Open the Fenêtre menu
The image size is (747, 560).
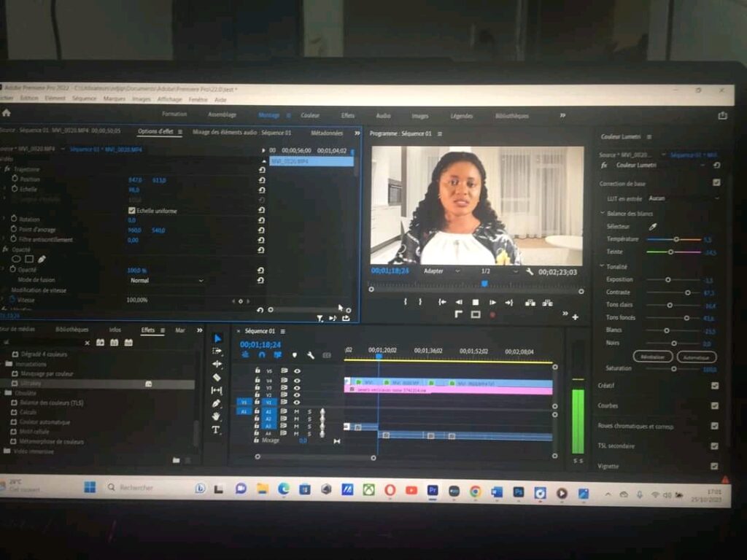tap(198, 99)
